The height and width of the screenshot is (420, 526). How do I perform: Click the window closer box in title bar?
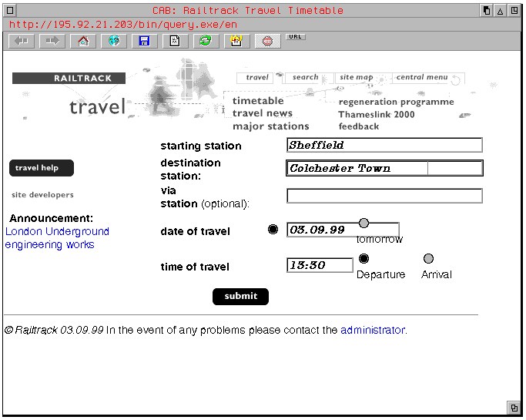pyautogui.click(x=10, y=11)
